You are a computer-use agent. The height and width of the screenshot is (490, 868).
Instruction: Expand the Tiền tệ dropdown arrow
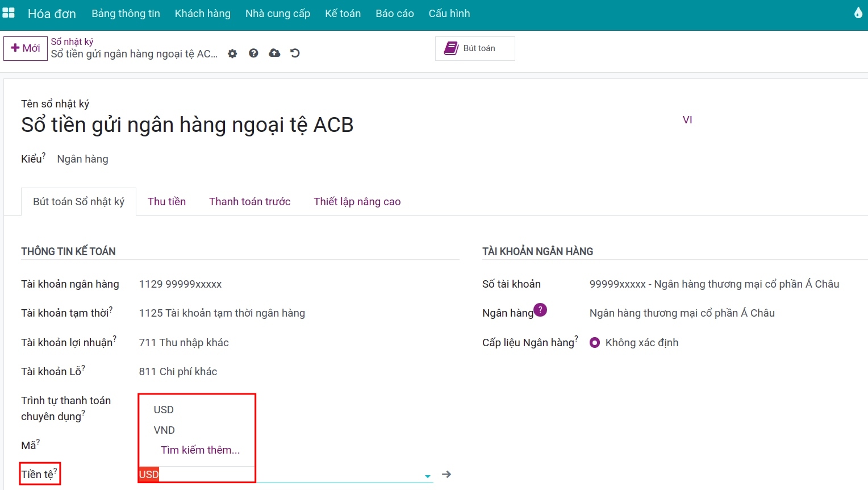[428, 476]
